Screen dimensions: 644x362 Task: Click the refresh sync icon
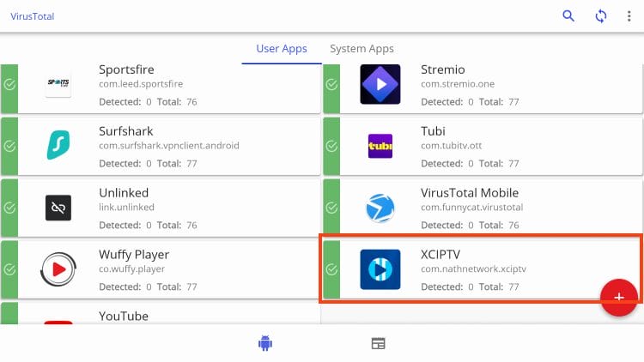pos(601,16)
